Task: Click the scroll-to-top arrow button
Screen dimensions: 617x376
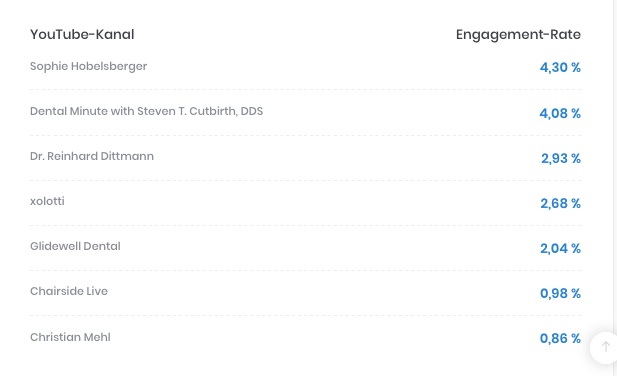Action: point(605,347)
